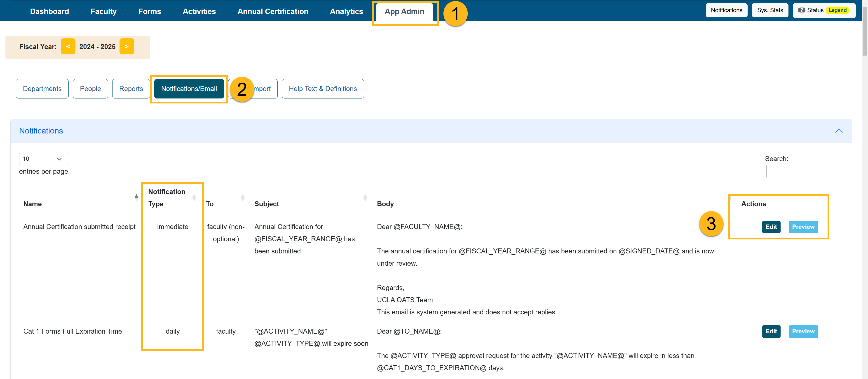Open the Departments admin section
This screenshot has height=379, width=868.
coord(42,89)
